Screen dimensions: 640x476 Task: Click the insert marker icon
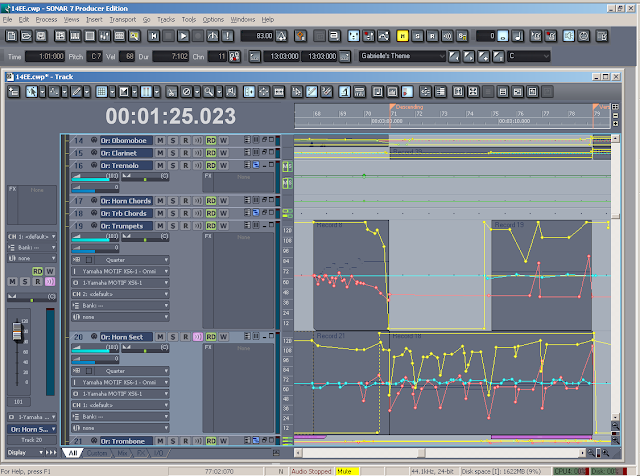point(483,56)
